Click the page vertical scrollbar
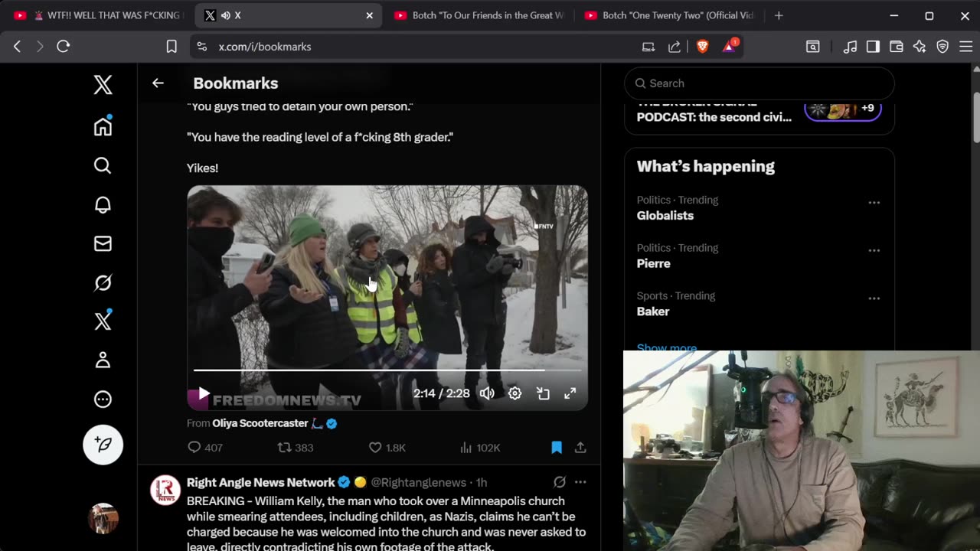This screenshot has width=980, height=551. [975, 117]
